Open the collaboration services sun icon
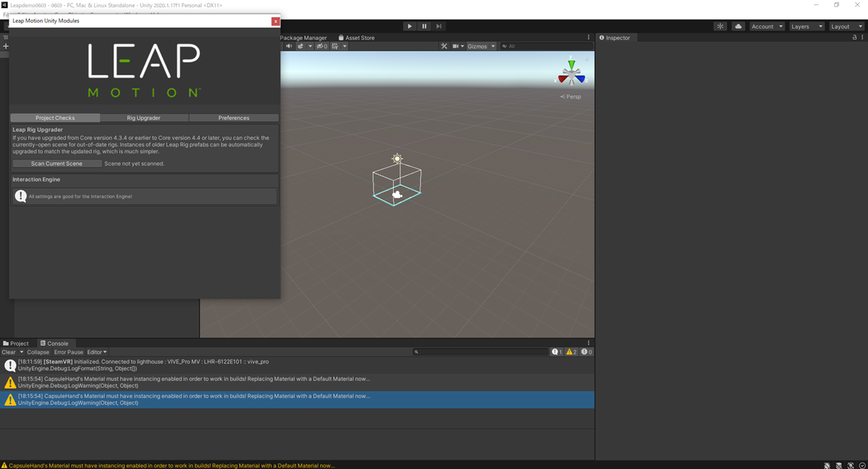The height and width of the screenshot is (469, 868). tap(720, 27)
